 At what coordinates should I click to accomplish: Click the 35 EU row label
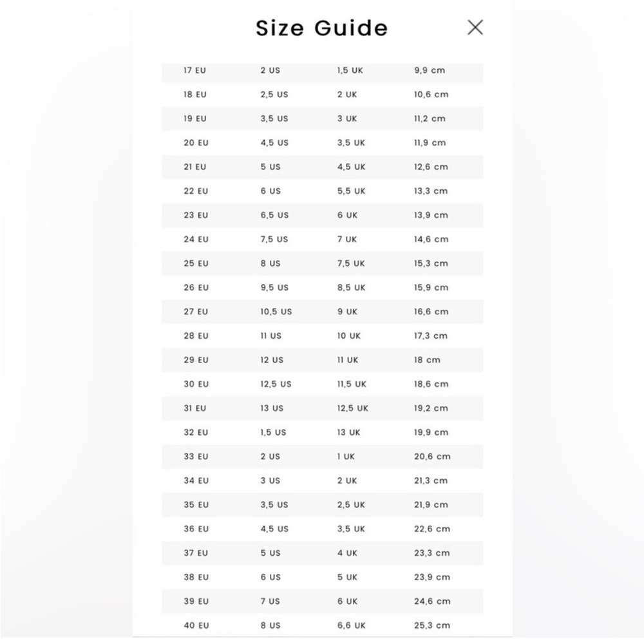coord(196,505)
